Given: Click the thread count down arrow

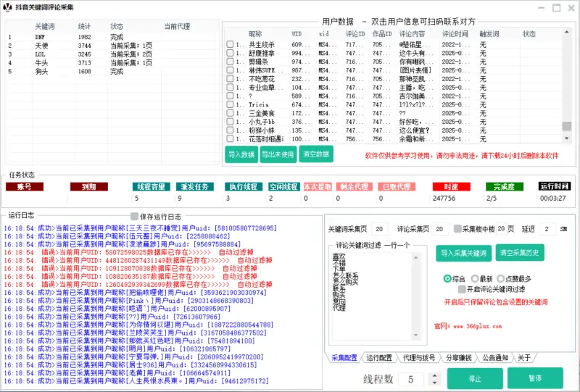Looking at the screenshot, I should click(434, 383).
